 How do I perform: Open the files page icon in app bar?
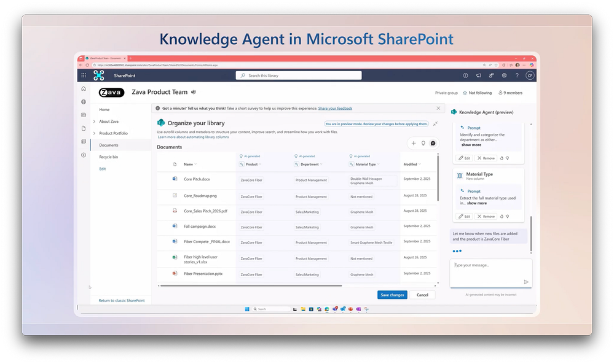click(84, 128)
